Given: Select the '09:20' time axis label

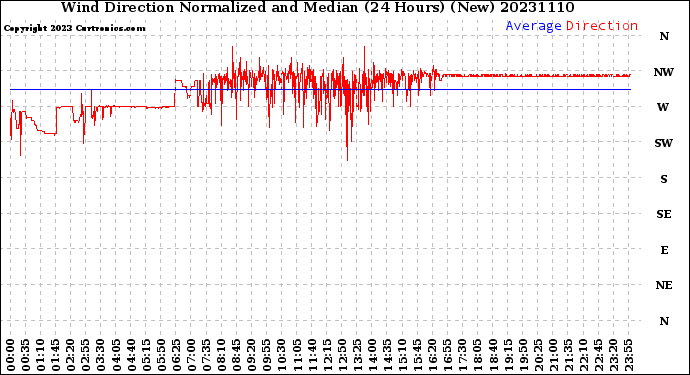Looking at the screenshot, I should point(252,355).
